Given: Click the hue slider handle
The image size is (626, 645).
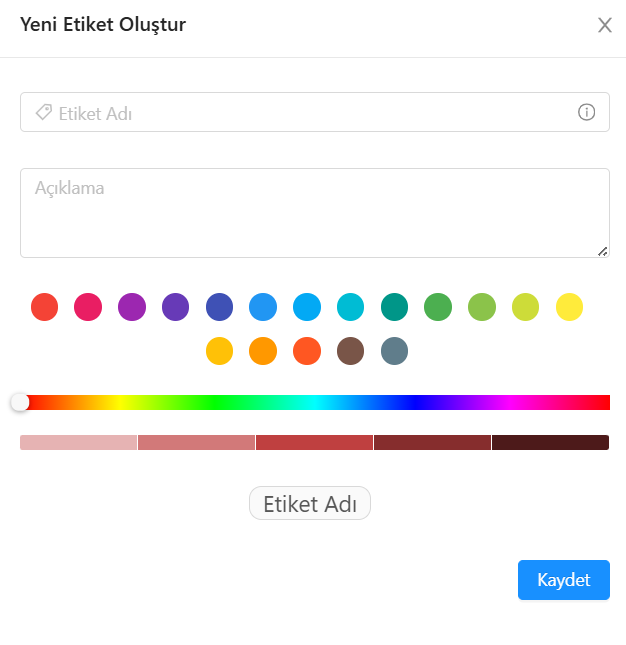Looking at the screenshot, I should [20, 402].
